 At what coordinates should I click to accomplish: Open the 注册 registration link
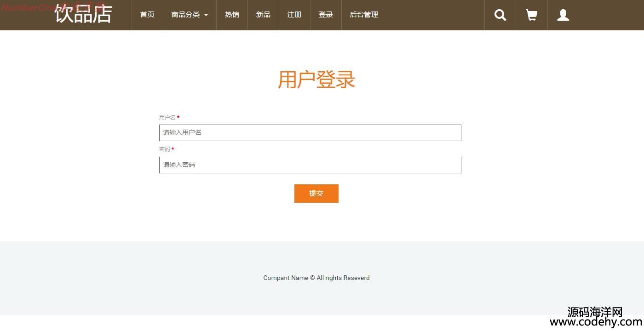pyautogui.click(x=294, y=15)
